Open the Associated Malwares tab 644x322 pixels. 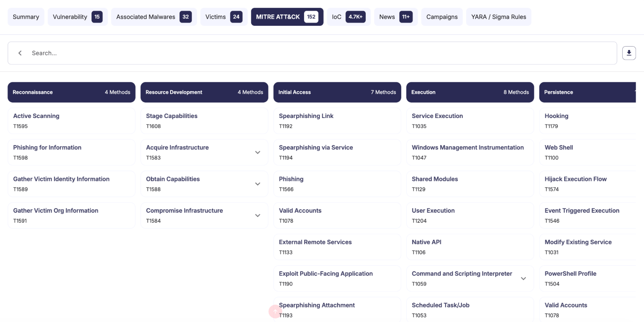(154, 17)
